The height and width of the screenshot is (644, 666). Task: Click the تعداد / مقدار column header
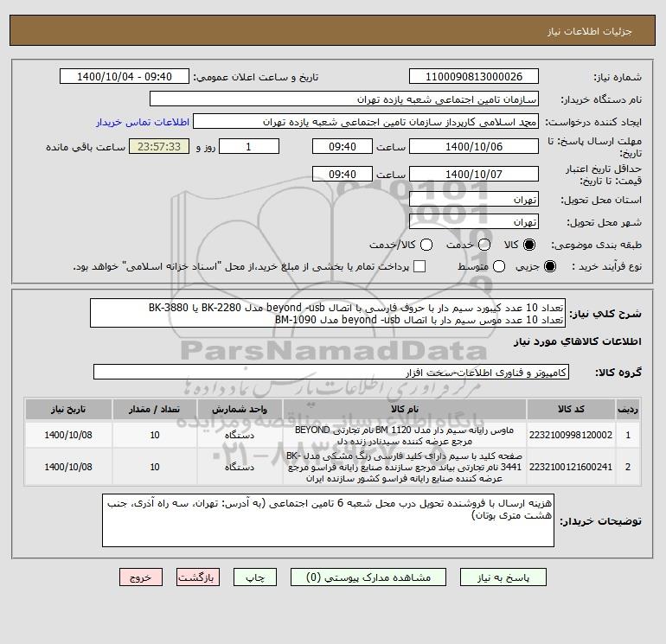click(155, 409)
